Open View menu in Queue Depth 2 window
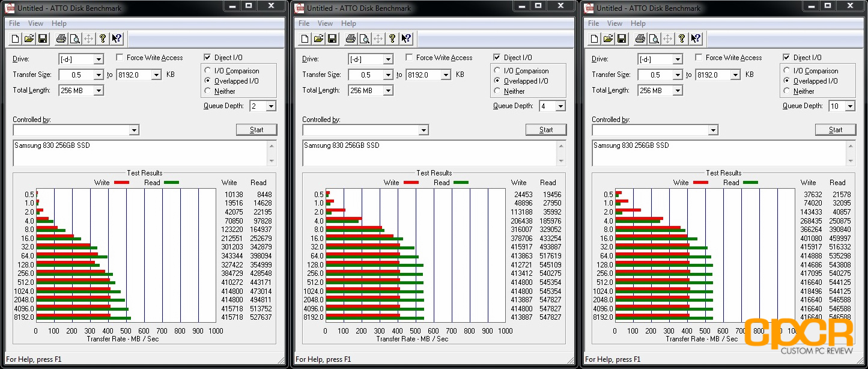 (35, 23)
